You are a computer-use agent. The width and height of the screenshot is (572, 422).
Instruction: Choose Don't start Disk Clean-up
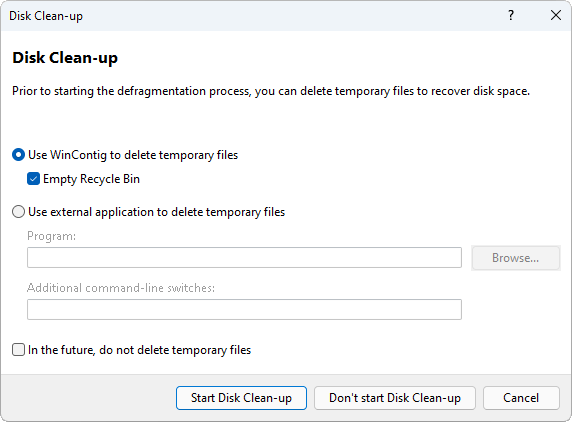(395, 398)
